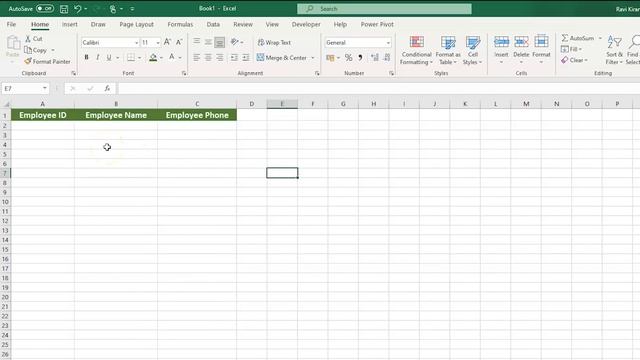Apply the Fill Color bucket

click(153, 58)
